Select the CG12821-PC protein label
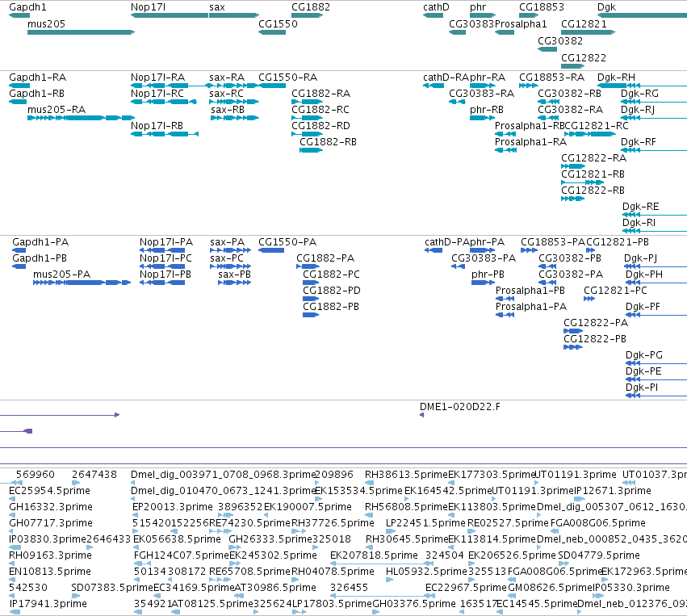Screen dimensions: 687x616 (x=615, y=291)
